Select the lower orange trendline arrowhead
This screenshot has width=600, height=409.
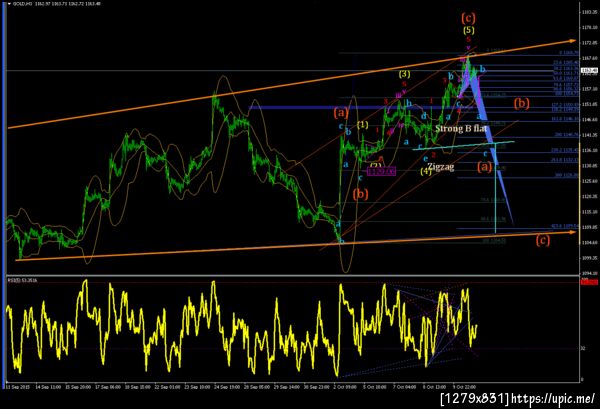572,232
